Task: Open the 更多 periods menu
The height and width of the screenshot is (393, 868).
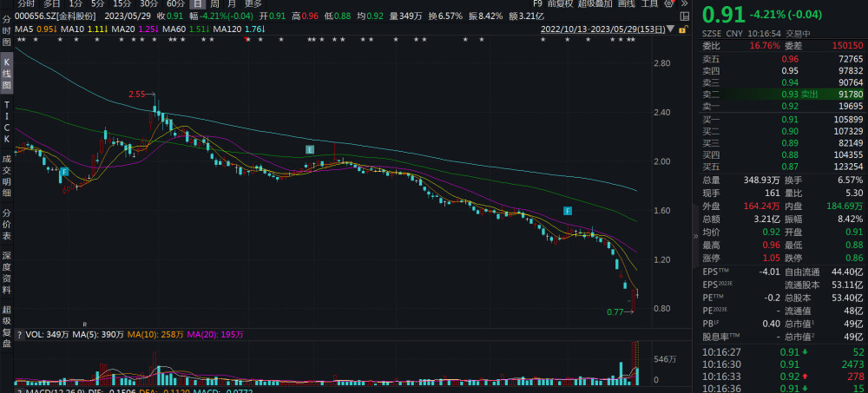Action: [x=253, y=3]
